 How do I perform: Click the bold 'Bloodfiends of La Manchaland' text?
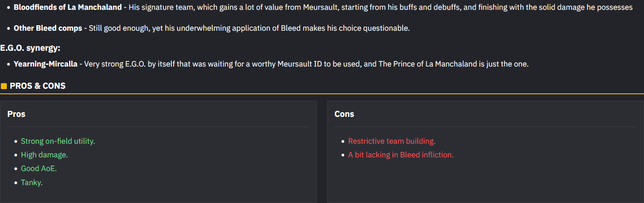click(x=67, y=7)
